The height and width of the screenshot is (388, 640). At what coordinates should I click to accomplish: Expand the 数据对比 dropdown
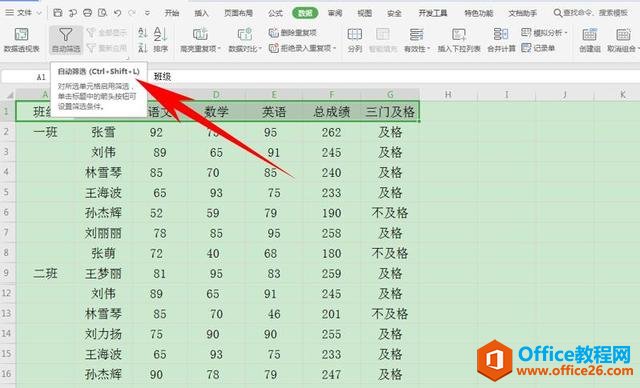[x=260, y=49]
